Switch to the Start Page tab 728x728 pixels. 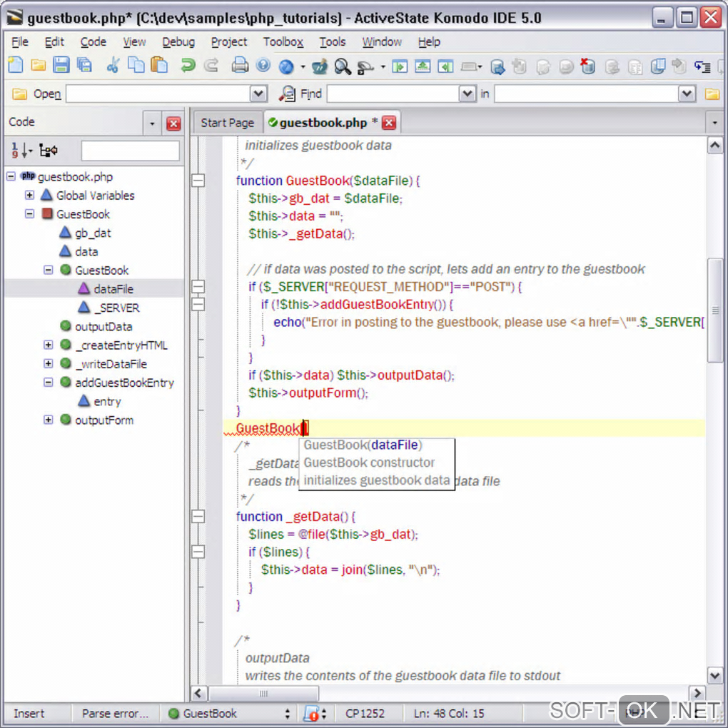tap(227, 123)
